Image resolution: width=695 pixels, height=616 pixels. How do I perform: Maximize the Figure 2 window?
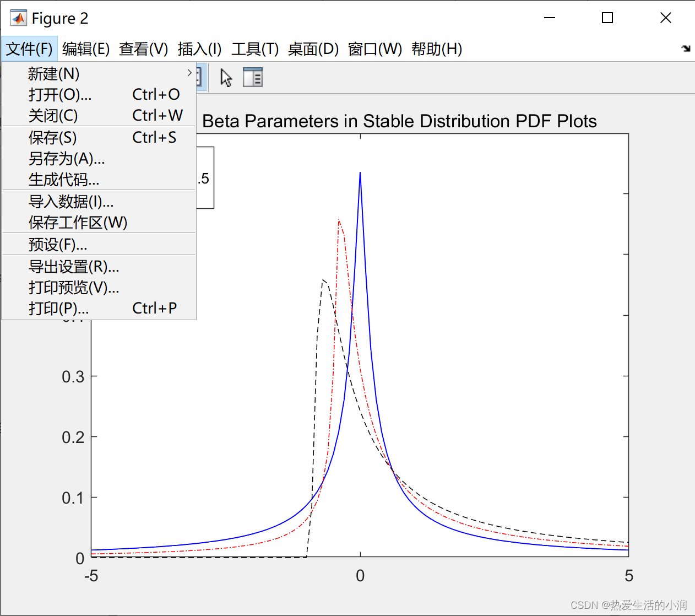[607, 18]
